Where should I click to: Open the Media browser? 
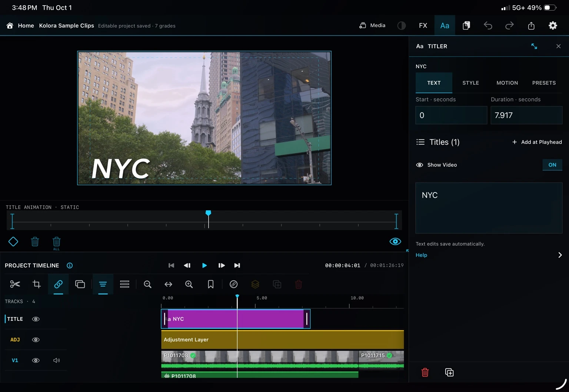(x=372, y=26)
